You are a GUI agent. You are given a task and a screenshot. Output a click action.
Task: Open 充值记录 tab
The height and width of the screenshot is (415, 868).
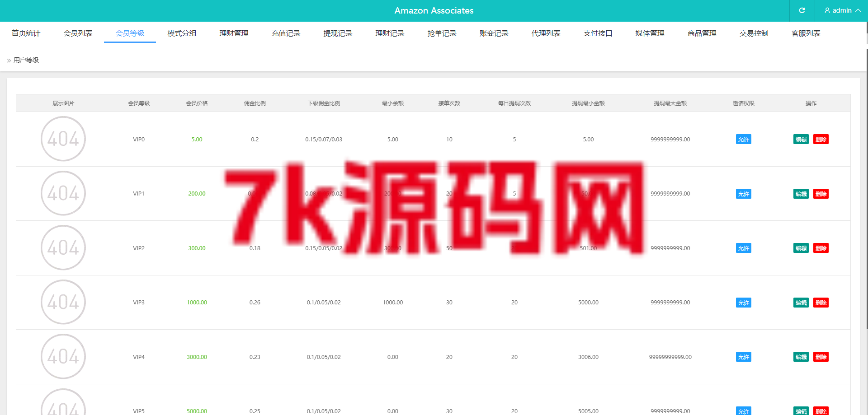pyautogui.click(x=286, y=33)
